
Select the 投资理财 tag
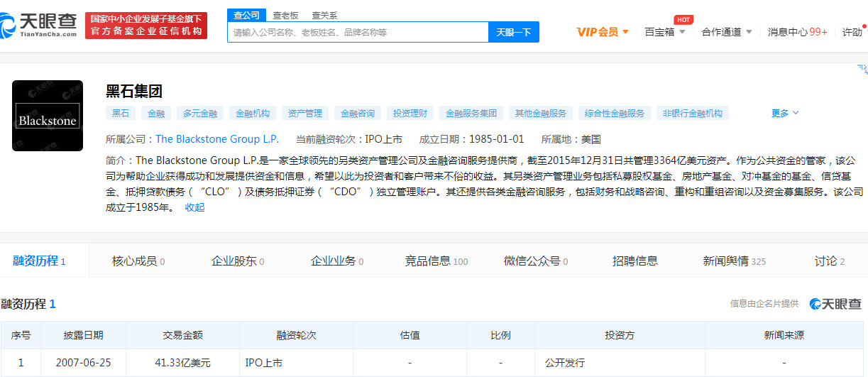[410, 113]
